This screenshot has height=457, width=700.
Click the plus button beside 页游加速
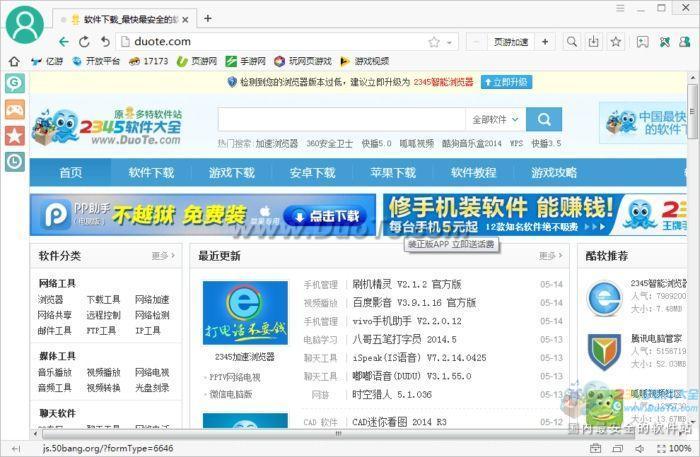pyautogui.click(x=545, y=42)
